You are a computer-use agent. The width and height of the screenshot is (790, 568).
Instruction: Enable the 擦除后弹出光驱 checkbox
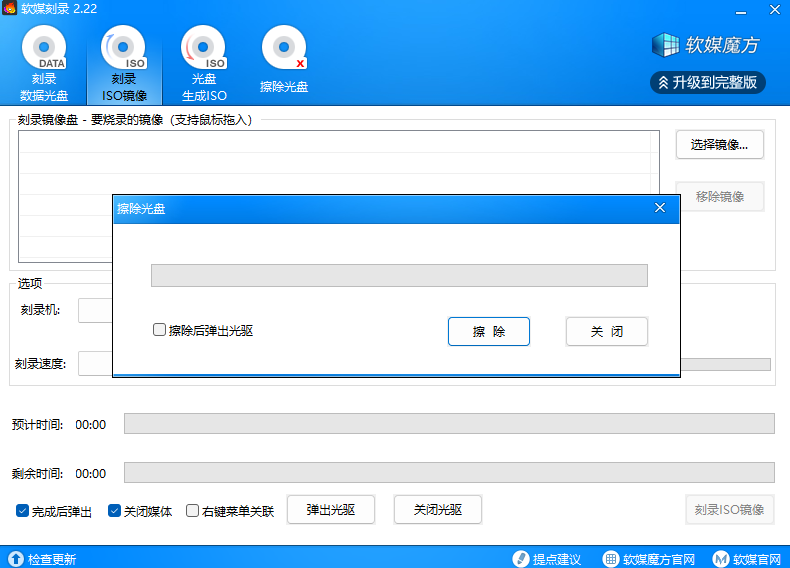[159, 330]
